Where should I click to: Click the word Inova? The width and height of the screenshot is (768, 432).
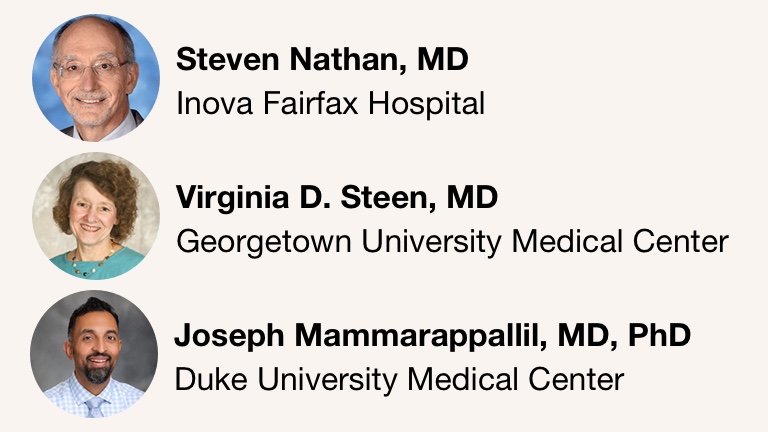click(208, 103)
